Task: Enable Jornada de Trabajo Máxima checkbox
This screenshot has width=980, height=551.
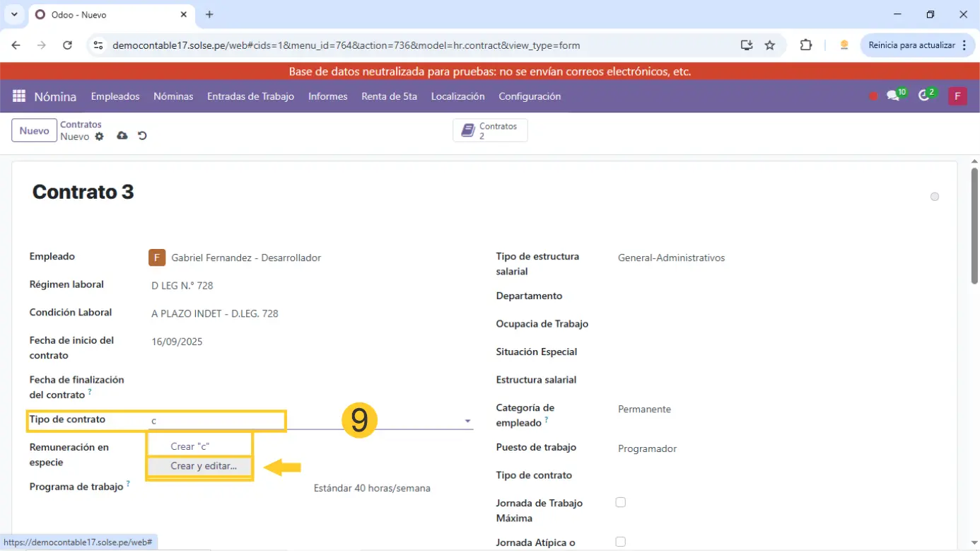Action: (620, 502)
